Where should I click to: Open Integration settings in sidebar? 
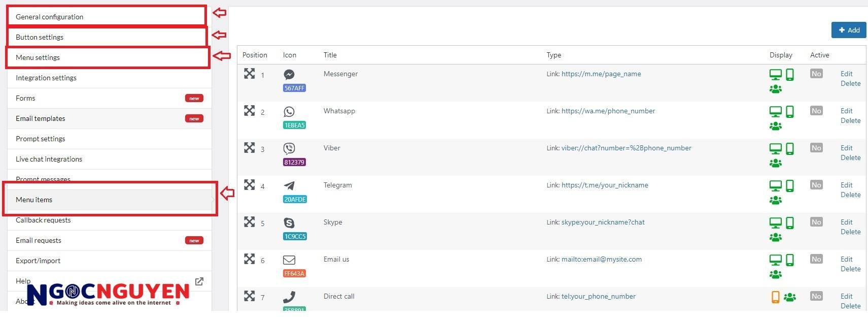pos(46,78)
